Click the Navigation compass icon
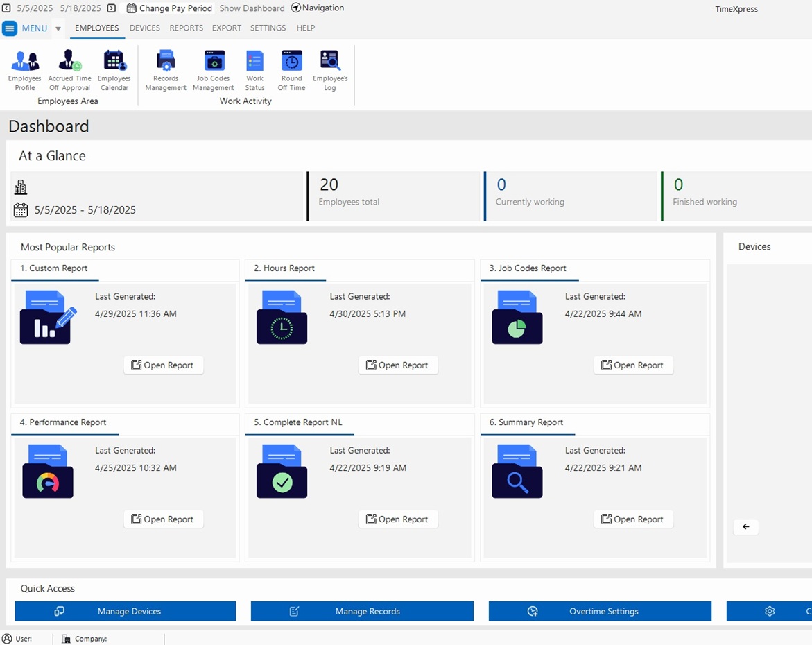 point(295,8)
